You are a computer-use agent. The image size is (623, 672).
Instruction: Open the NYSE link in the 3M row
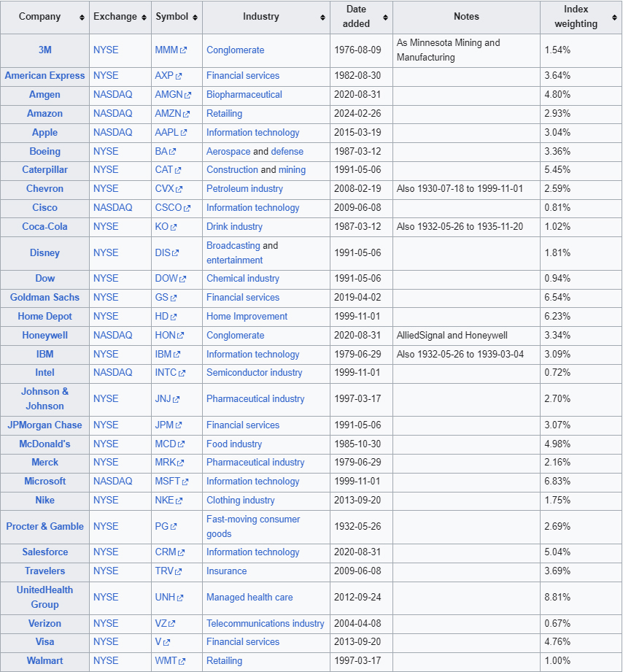click(x=106, y=50)
